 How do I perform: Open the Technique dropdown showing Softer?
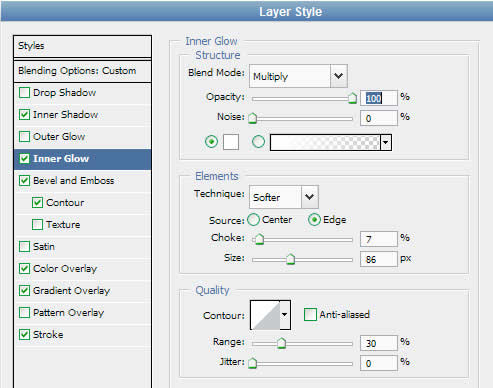tap(284, 197)
